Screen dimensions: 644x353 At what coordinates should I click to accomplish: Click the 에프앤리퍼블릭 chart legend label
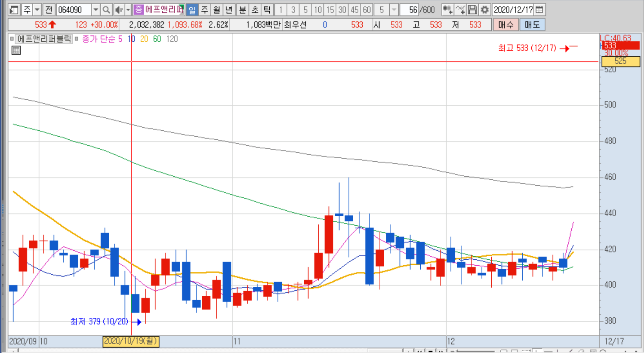tap(44, 39)
